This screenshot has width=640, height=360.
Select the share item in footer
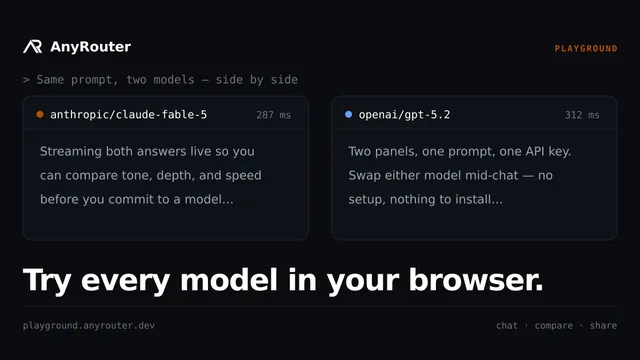[x=603, y=326]
